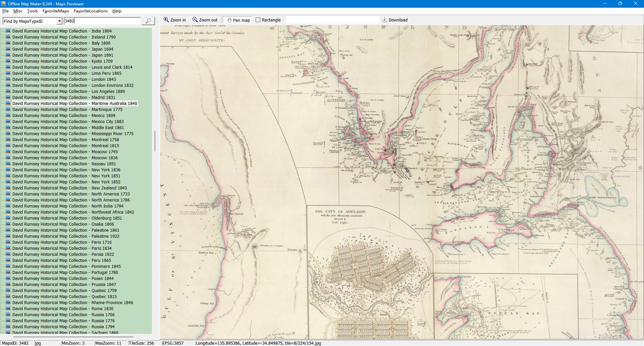Click the magnifier search button
Viewport: 644px width, 346px height.
[148, 21]
